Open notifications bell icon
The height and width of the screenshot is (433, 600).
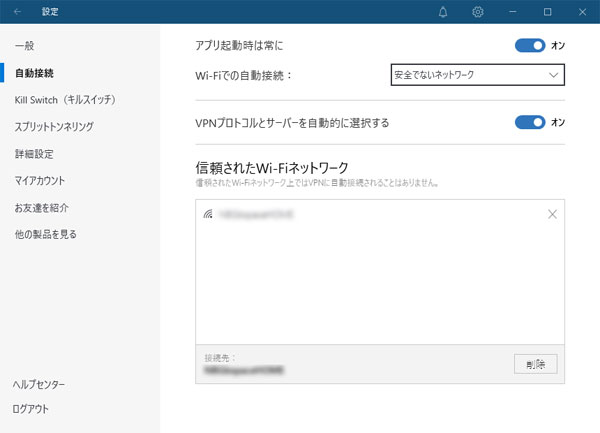(x=443, y=12)
